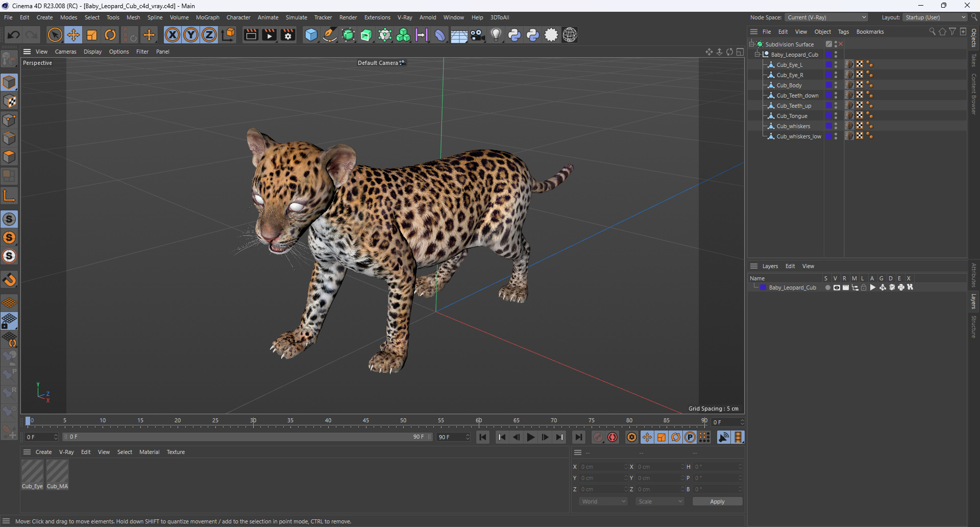Activate the Rotate tool
The height and width of the screenshot is (527, 980).
tap(110, 35)
